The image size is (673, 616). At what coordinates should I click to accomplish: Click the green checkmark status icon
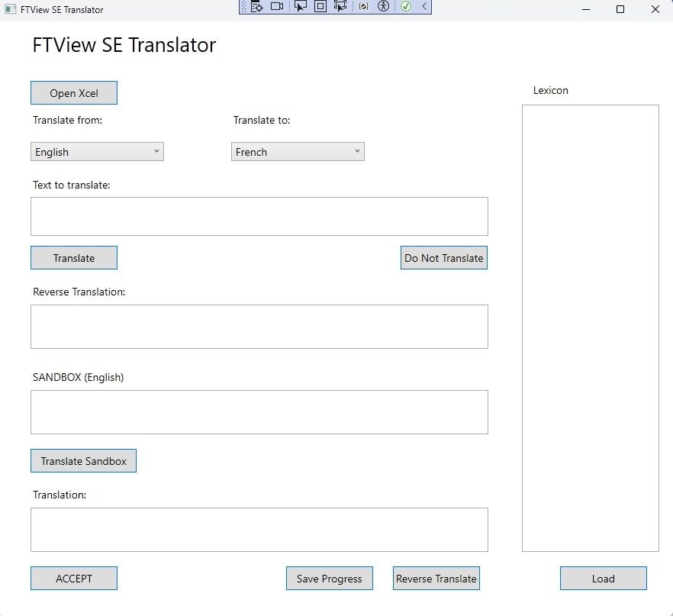pyautogui.click(x=406, y=6)
